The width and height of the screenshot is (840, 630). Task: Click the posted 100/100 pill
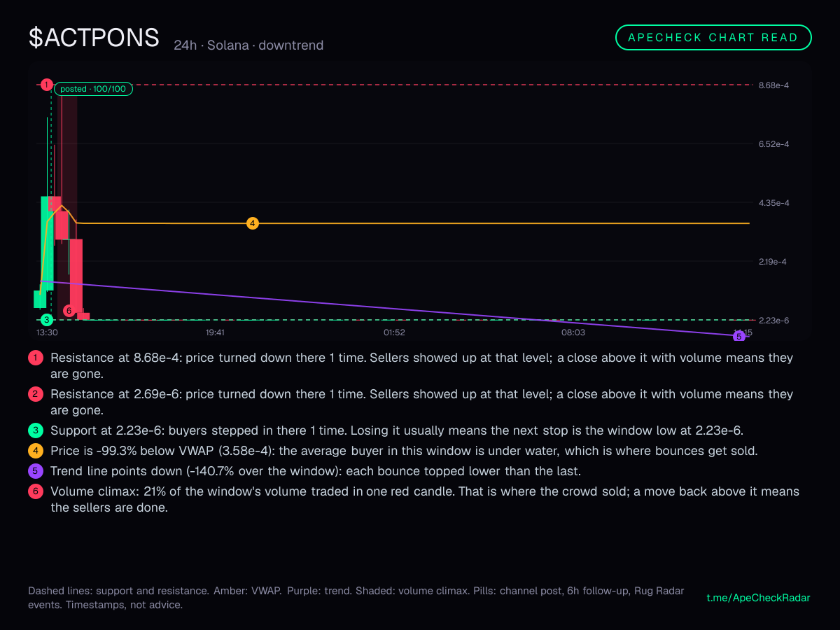(93, 89)
